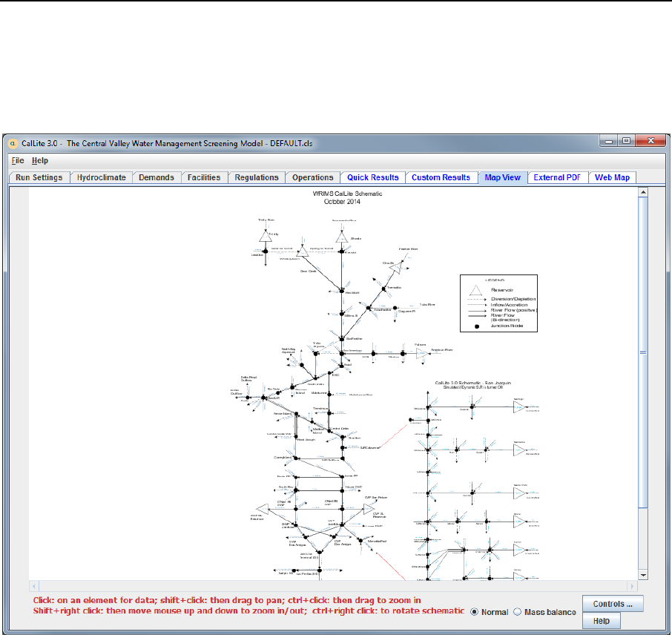This screenshot has width=672, height=635.
Task: Click the Terminous junction node
Action: click(x=329, y=413)
